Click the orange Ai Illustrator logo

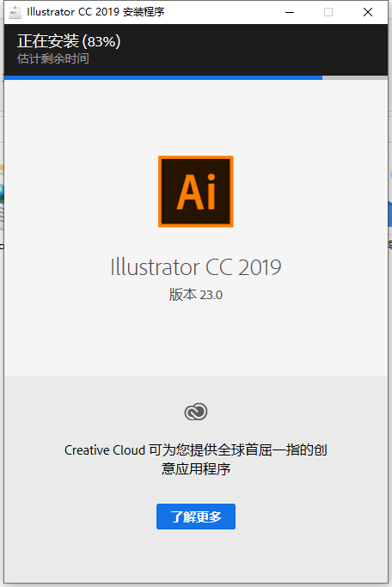196,192
